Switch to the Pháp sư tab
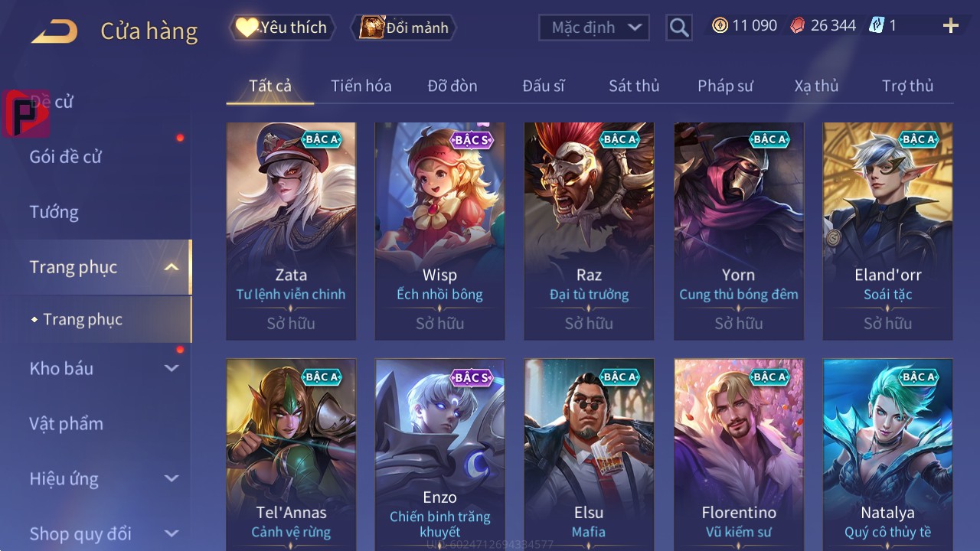980x551 pixels. click(725, 86)
